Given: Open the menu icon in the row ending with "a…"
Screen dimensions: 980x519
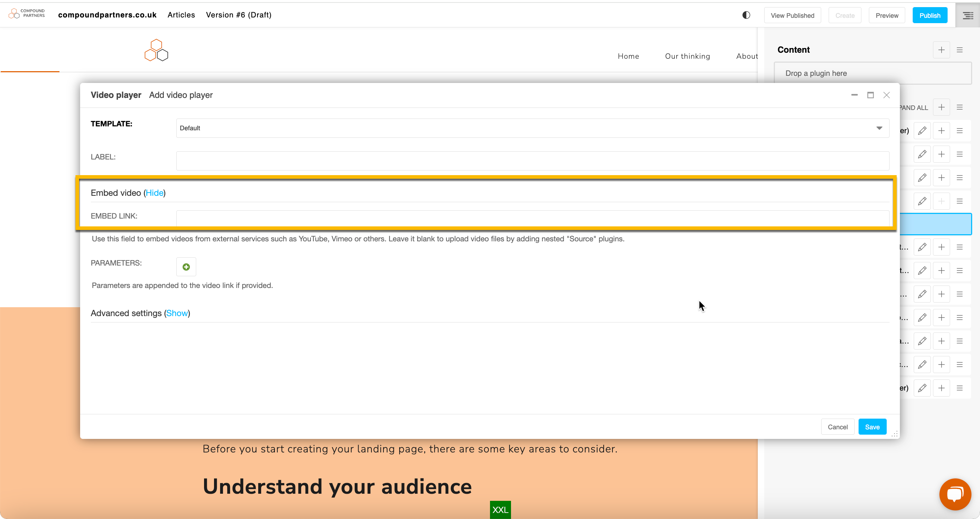Looking at the screenshot, I should (x=959, y=341).
